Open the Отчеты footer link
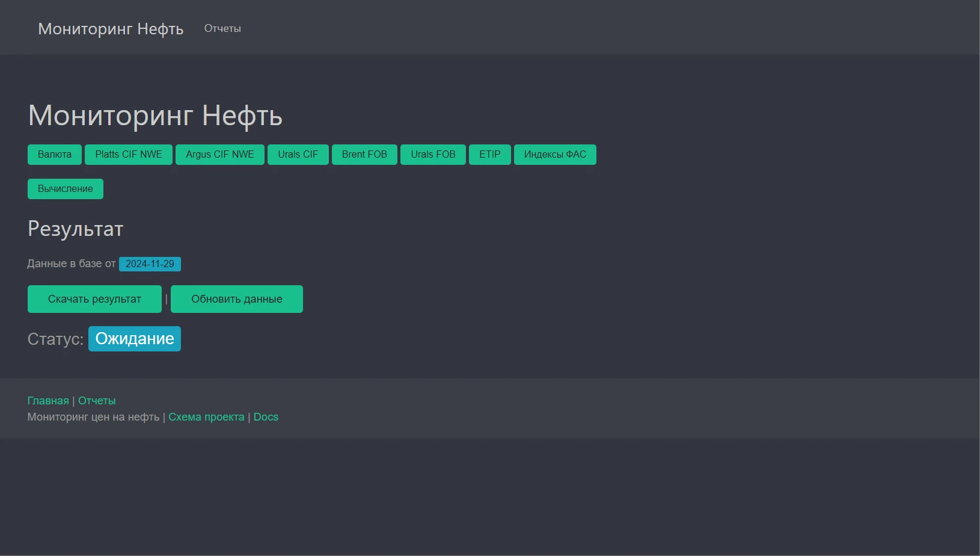980x556 pixels. coord(97,401)
